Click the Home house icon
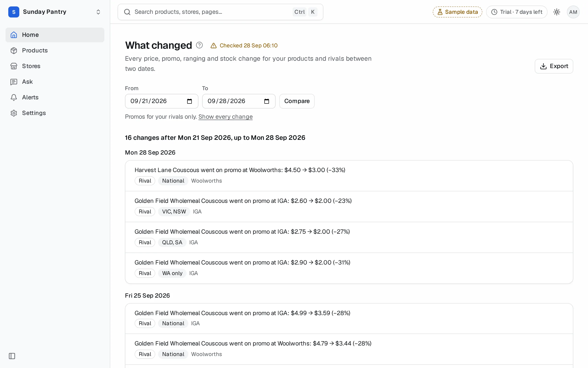This screenshot has width=588, height=368. point(14,35)
